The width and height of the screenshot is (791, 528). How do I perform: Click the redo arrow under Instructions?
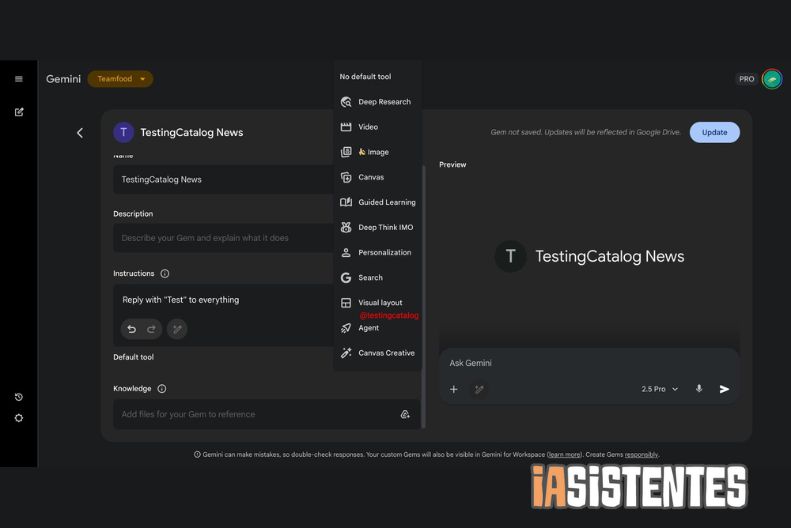(x=152, y=329)
